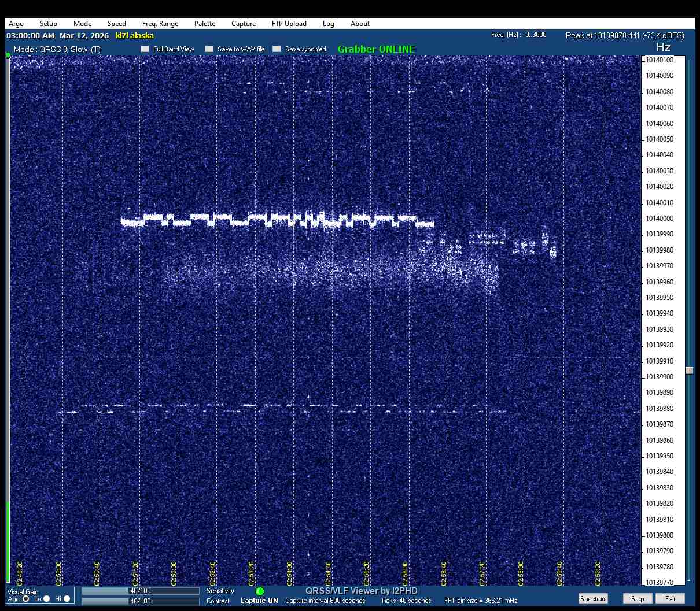Open the Palette menu
This screenshot has width=700, height=611.
pos(205,24)
